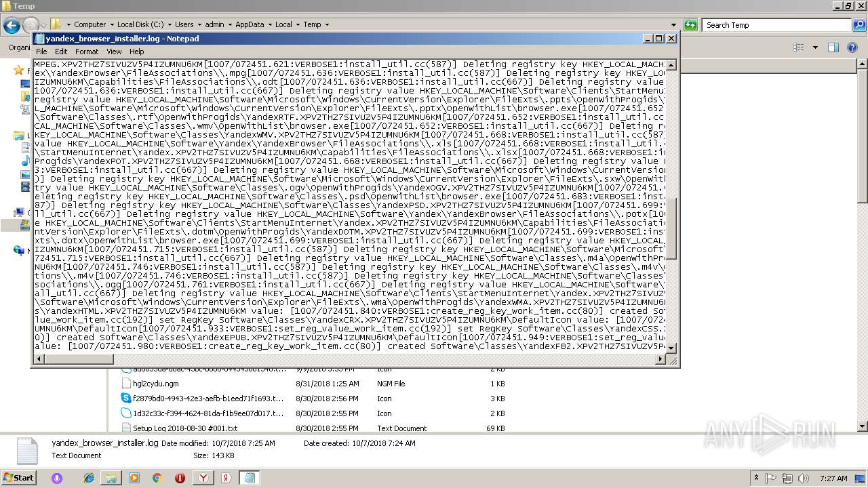The height and width of the screenshot is (488, 868).
Task: Open the Format menu in Notepad
Action: (87, 52)
